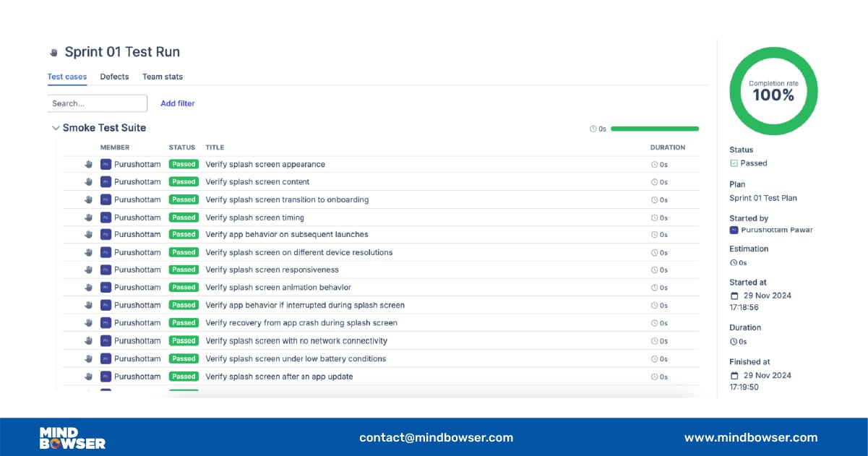
Task: Click the grab handle beside Sprint 01 Test Run
Action: click(53, 51)
